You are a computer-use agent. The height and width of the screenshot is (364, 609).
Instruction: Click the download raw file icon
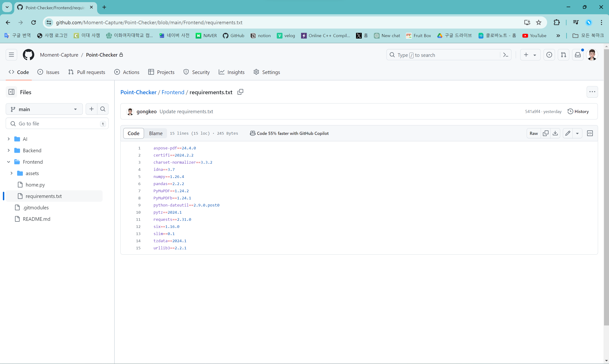[555, 133]
